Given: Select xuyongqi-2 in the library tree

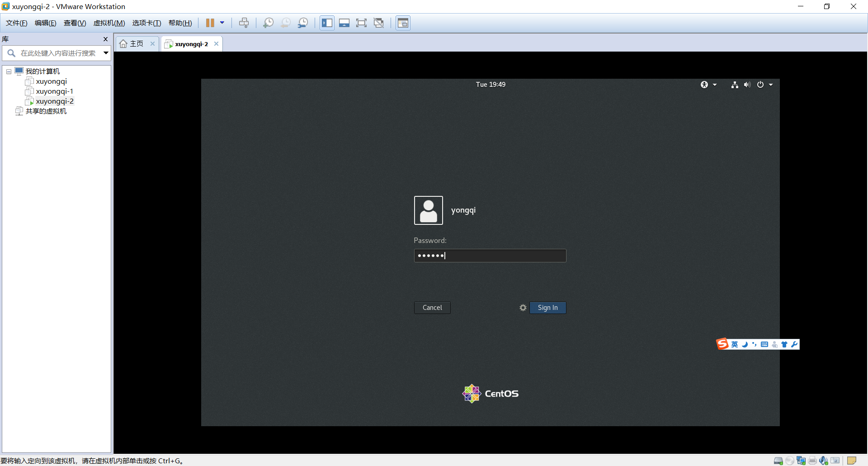Looking at the screenshot, I should (55, 101).
